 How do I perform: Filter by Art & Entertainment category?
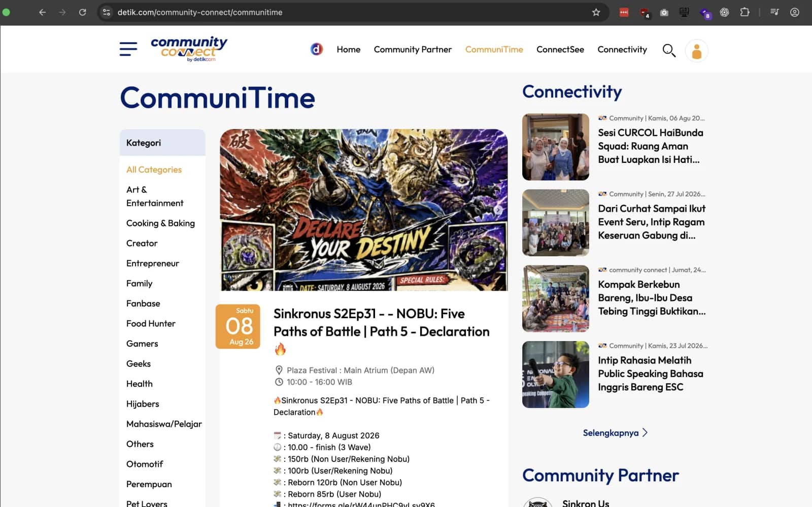[x=155, y=196]
